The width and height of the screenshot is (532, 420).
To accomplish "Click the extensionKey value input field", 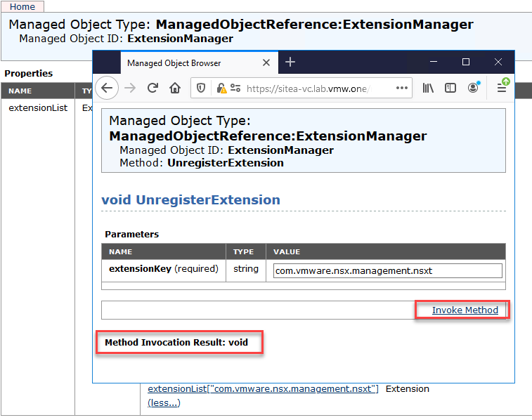I will 388,271.
